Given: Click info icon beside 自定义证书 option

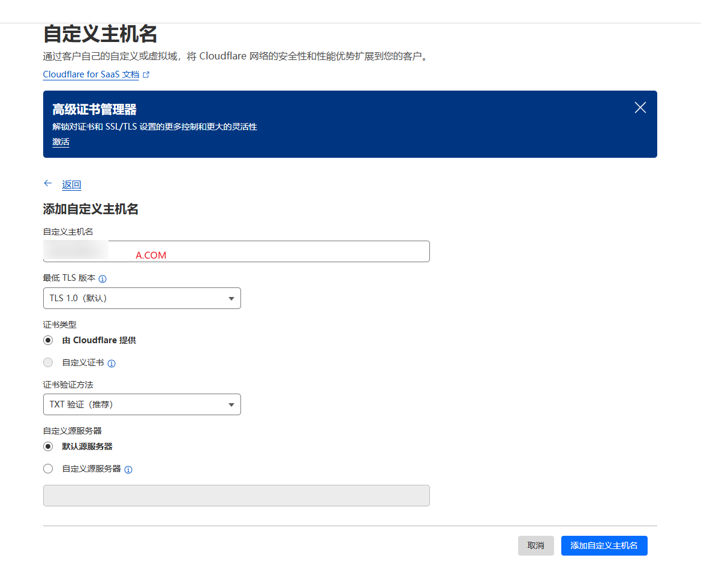Looking at the screenshot, I should [x=112, y=363].
